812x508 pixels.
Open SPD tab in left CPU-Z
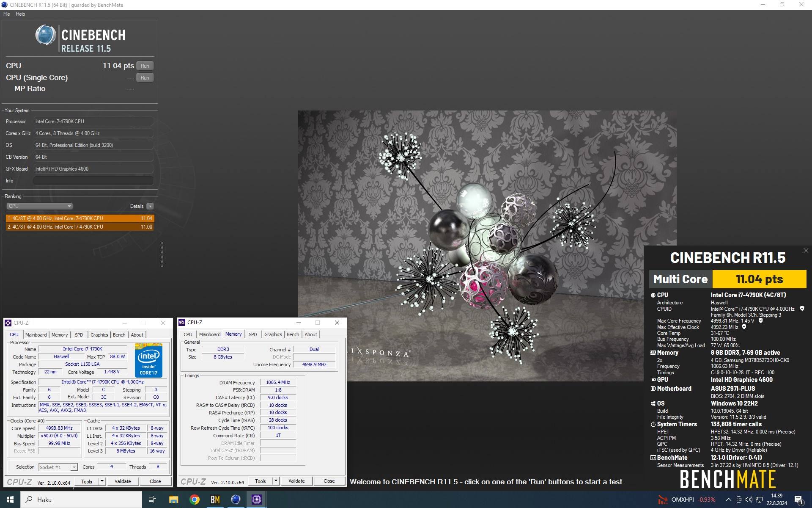tap(79, 335)
